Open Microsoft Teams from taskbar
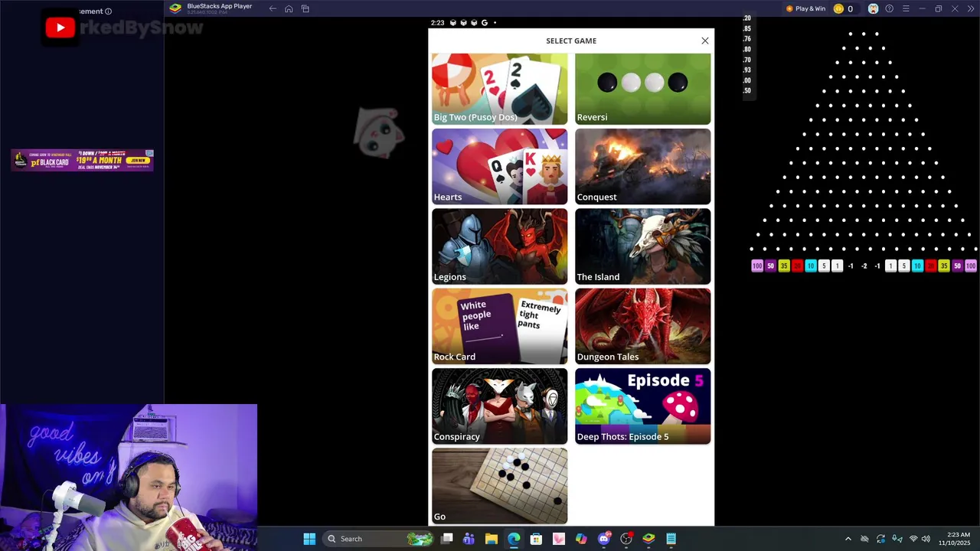 tap(469, 539)
